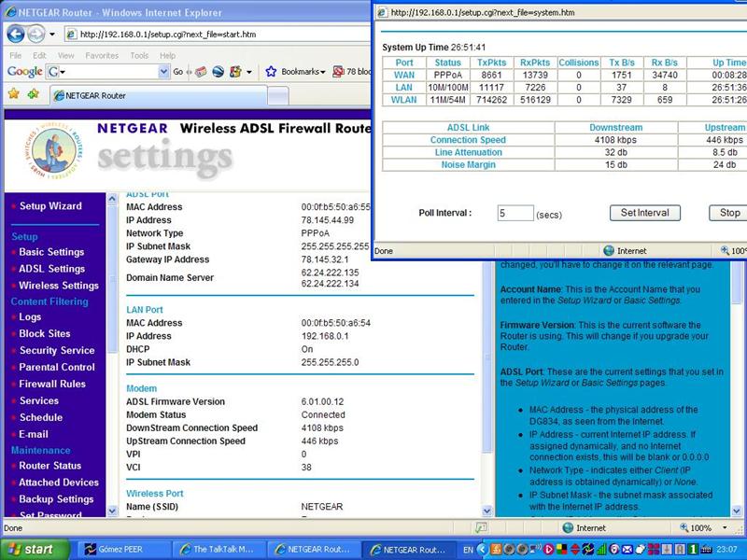Open the File menu
This screenshot has height=560, width=747.
pos(15,56)
